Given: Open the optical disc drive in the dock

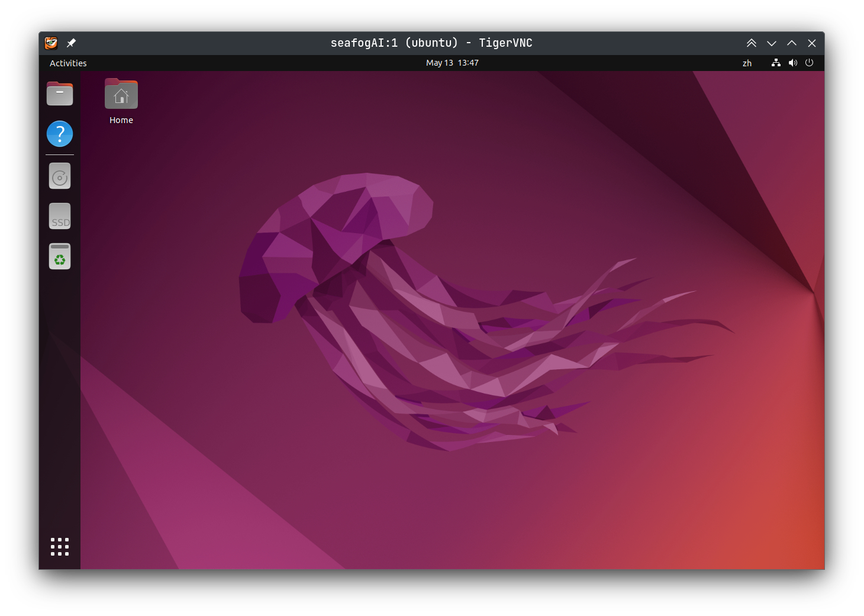Looking at the screenshot, I should pyautogui.click(x=60, y=176).
